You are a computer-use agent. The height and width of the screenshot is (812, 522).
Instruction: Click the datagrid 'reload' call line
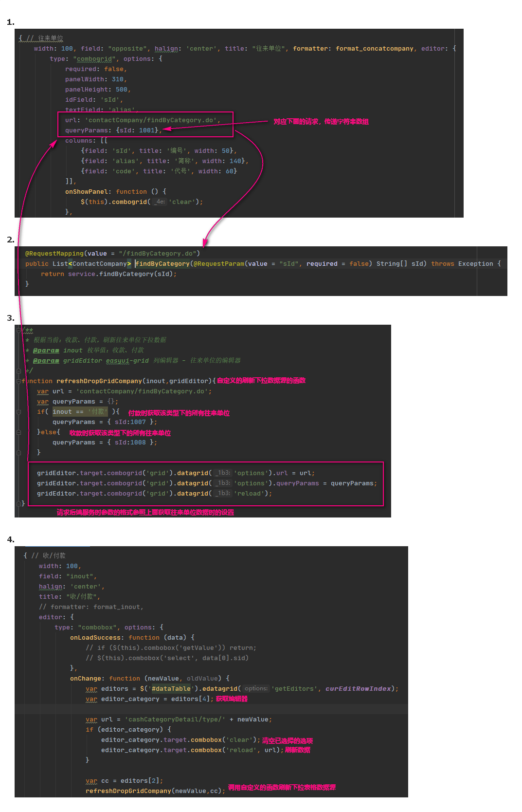coord(155,493)
